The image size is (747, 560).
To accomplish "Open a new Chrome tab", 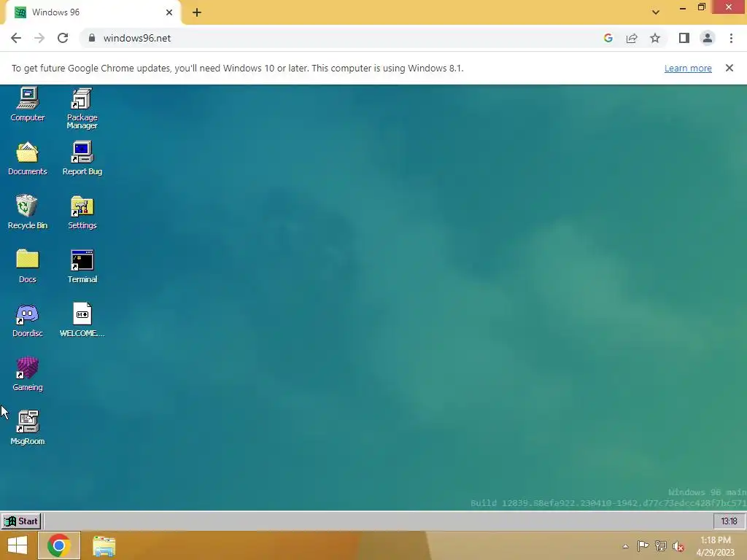I will [x=197, y=12].
